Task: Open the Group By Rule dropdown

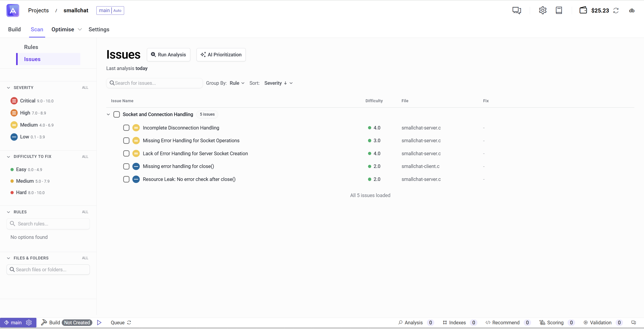Action: click(237, 83)
